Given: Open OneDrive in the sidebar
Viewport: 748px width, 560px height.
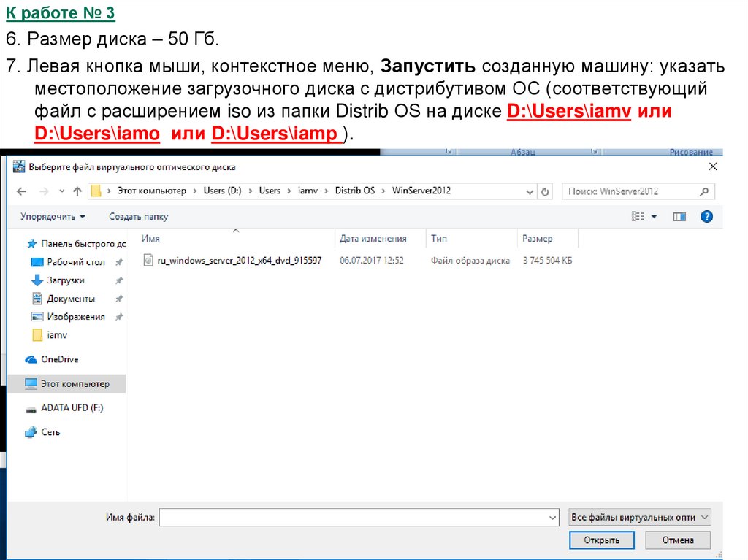Looking at the screenshot, I should tap(58, 359).
